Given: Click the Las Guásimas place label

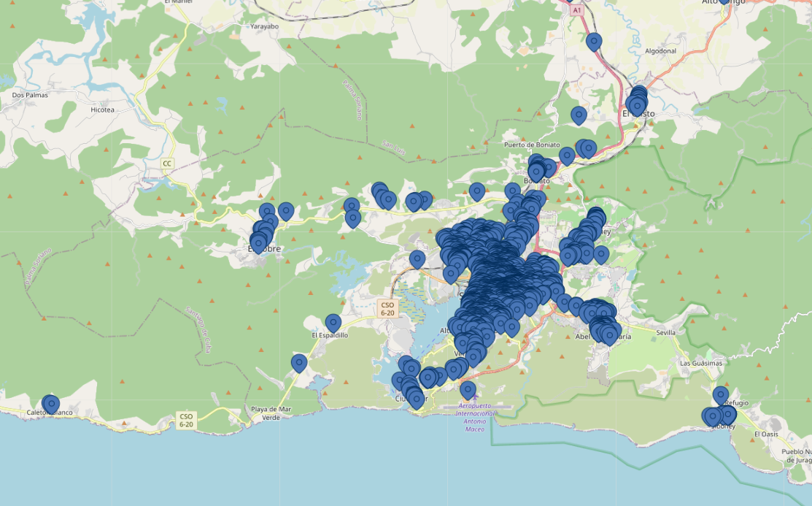Looking at the screenshot, I should [x=701, y=363].
